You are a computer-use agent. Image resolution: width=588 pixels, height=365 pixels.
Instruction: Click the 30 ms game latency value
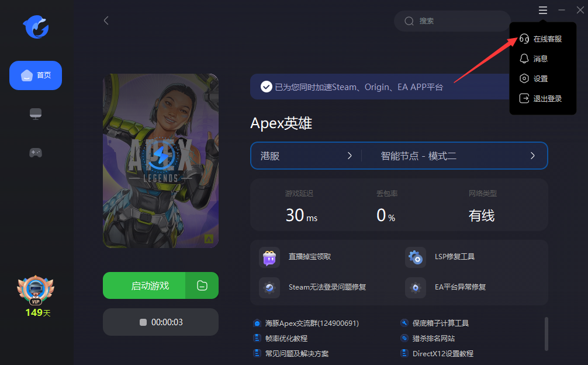(302, 215)
